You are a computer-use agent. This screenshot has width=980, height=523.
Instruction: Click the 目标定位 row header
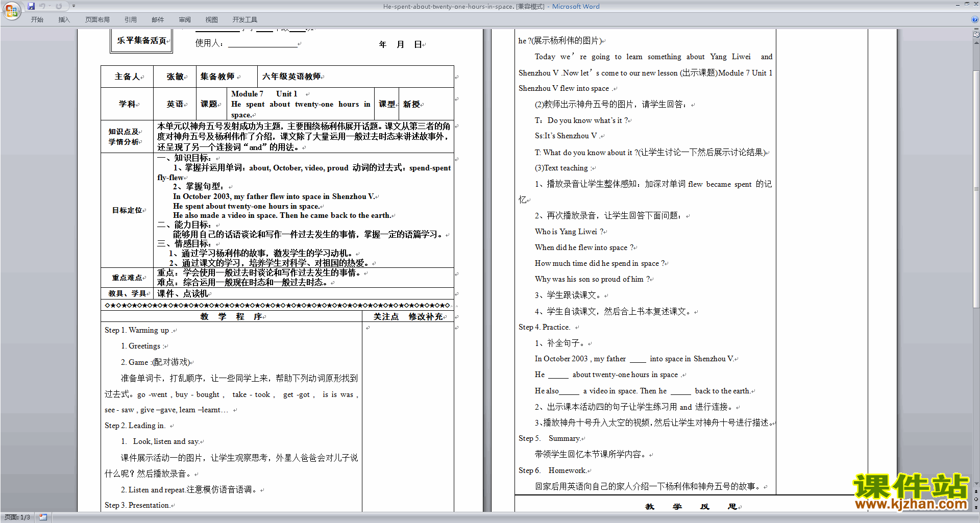[127, 210]
